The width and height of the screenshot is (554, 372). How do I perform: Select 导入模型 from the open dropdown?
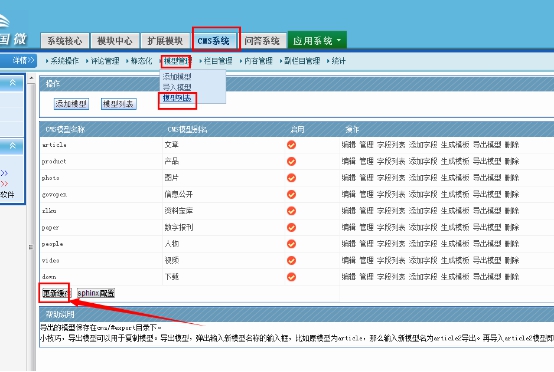pos(177,87)
